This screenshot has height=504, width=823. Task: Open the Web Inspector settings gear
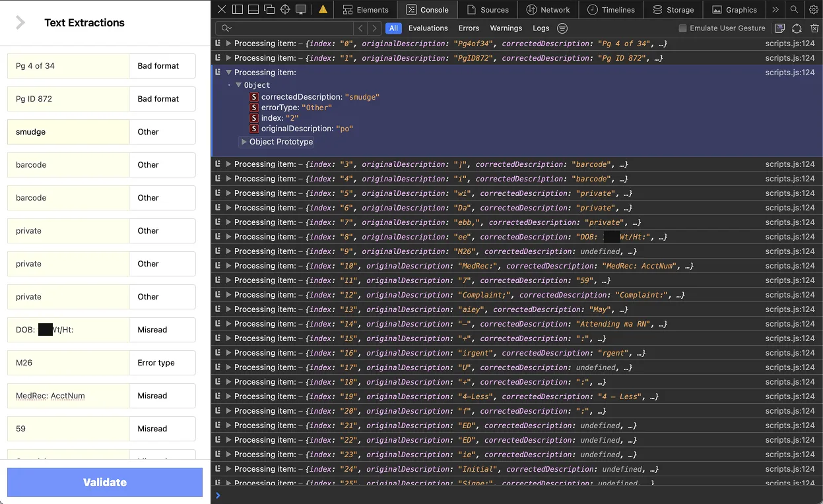814,9
